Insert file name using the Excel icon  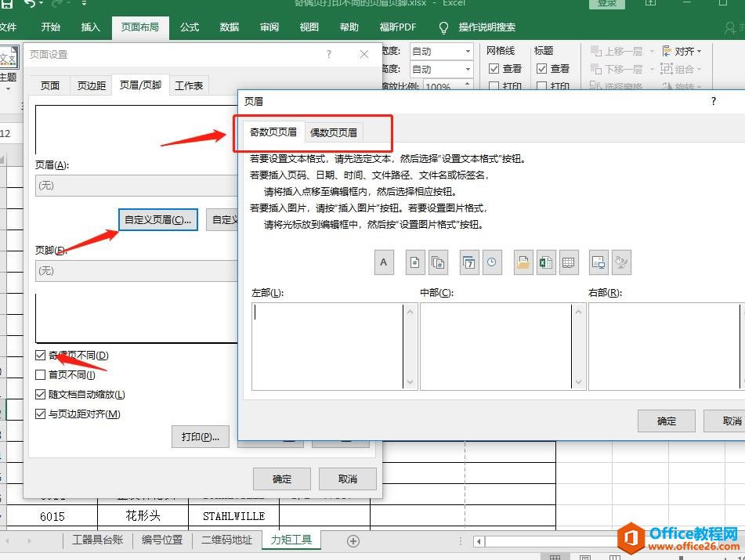[544, 262]
